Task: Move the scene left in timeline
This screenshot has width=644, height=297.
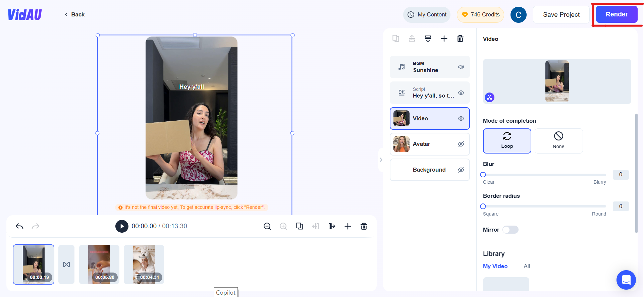Action: click(x=316, y=226)
